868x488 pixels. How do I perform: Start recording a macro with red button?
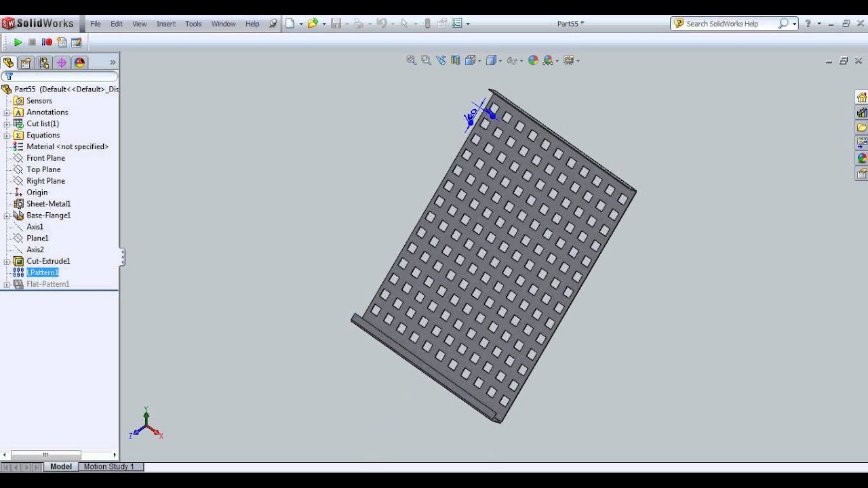click(47, 42)
